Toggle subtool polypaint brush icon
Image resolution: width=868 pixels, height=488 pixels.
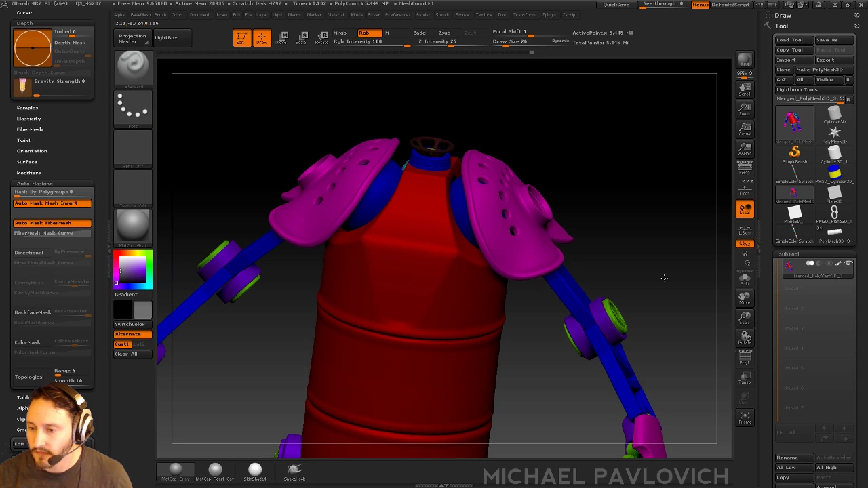click(x=838, y=263)
